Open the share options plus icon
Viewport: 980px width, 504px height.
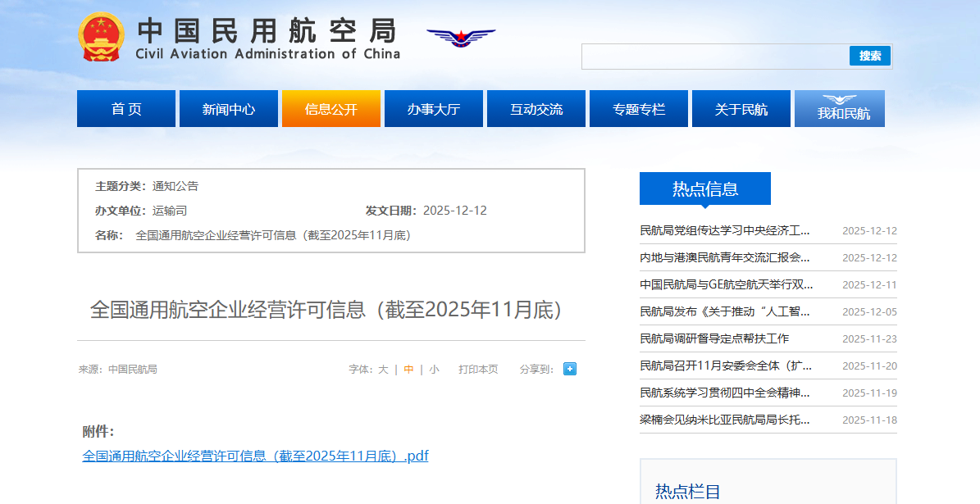click(568, 369)
